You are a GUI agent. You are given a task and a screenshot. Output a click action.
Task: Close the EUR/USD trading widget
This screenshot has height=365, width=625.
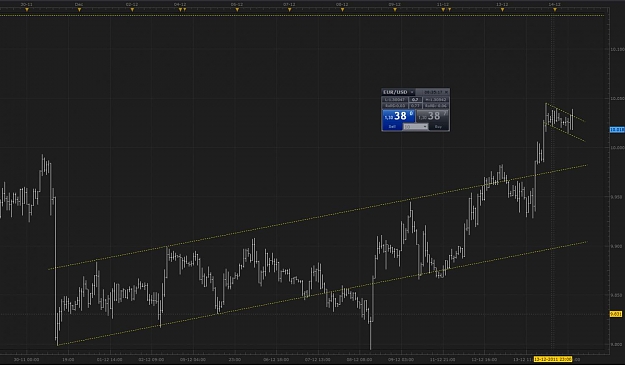(446, 92)
